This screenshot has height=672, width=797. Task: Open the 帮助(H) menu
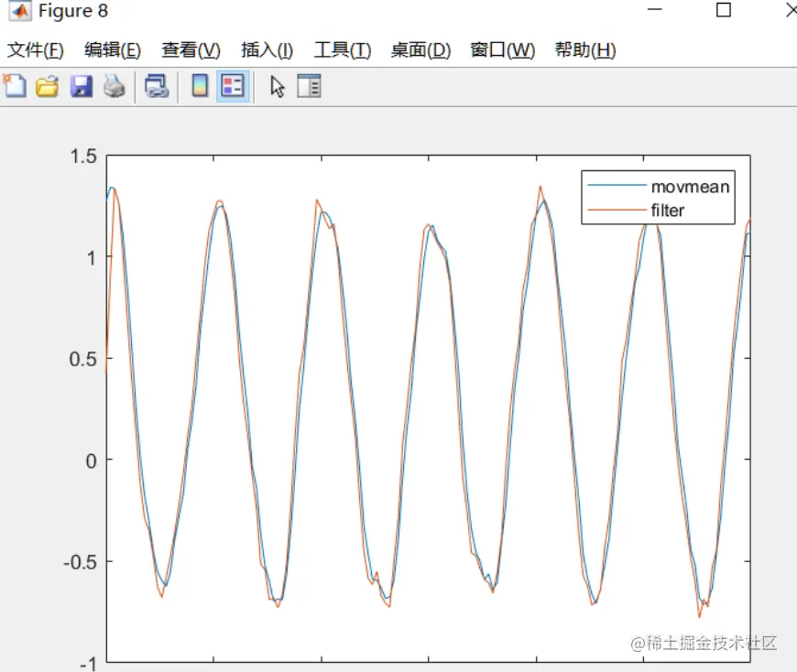click(x=585, y=49)
